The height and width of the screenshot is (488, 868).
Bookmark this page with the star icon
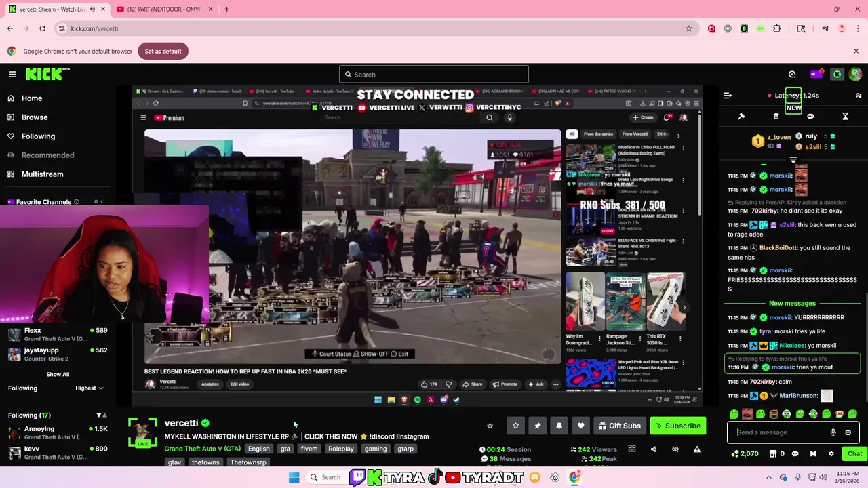689,28
